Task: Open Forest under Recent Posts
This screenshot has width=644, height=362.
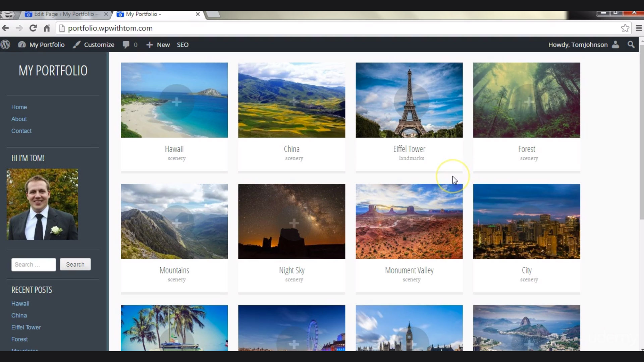Action: coord(19,339)
